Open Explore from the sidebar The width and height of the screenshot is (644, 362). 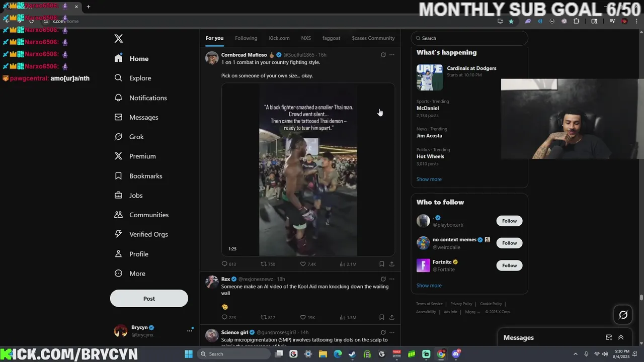click(x=133, y=78)
